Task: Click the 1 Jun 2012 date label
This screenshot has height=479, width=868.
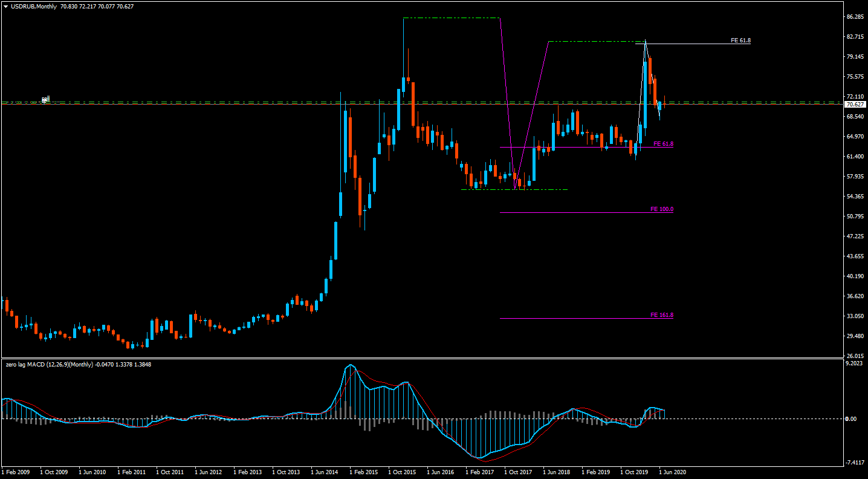Action: tap(209, 472)
